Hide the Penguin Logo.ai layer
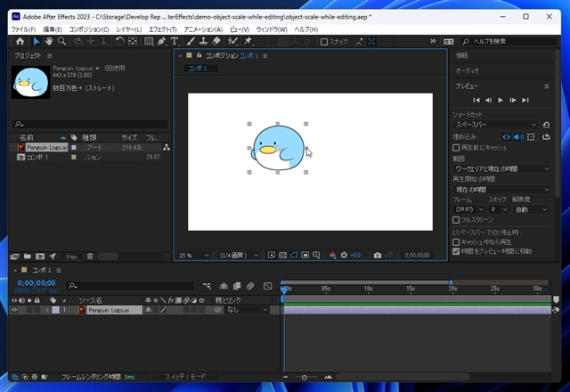The height and width of the screenshot is (392, 570). tap(13, 310)
